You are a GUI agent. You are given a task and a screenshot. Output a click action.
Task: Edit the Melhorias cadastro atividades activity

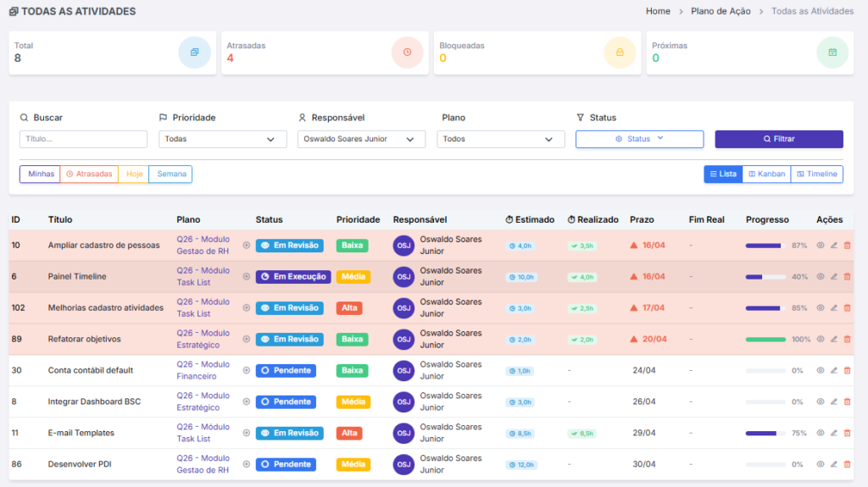[x=834, y=307]
